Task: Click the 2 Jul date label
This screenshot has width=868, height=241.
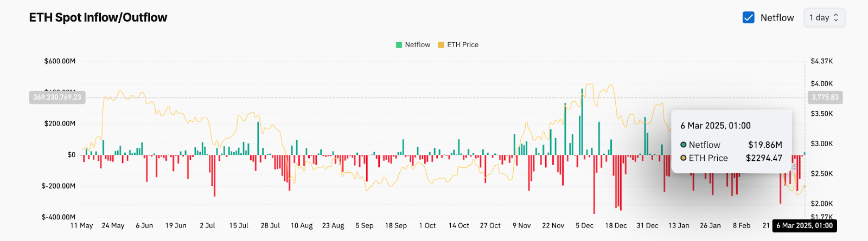Action: [207, 225]
